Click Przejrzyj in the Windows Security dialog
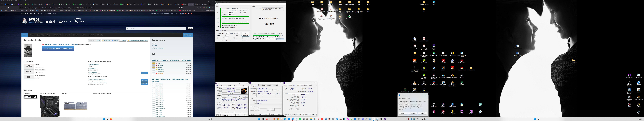 pos(422,113)
